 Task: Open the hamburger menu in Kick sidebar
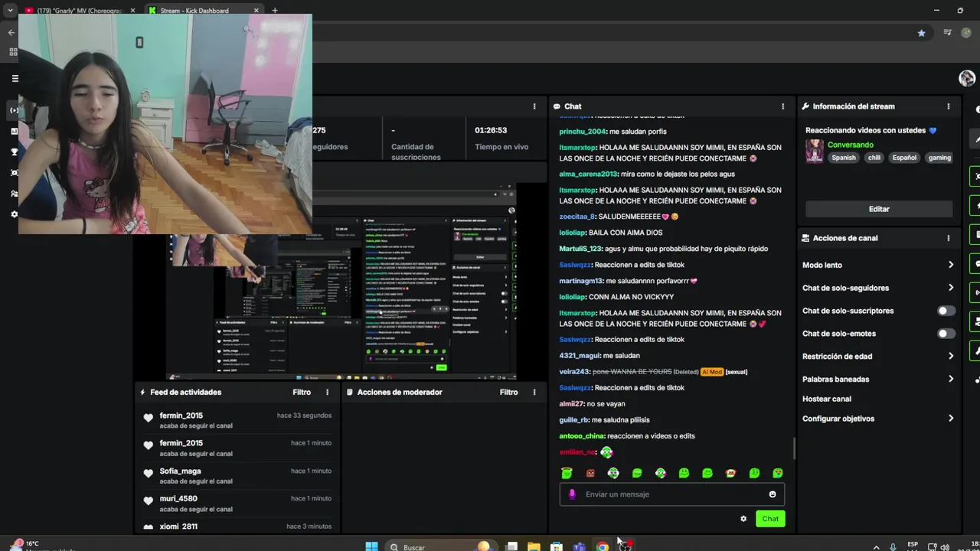[x=15, y=78]
